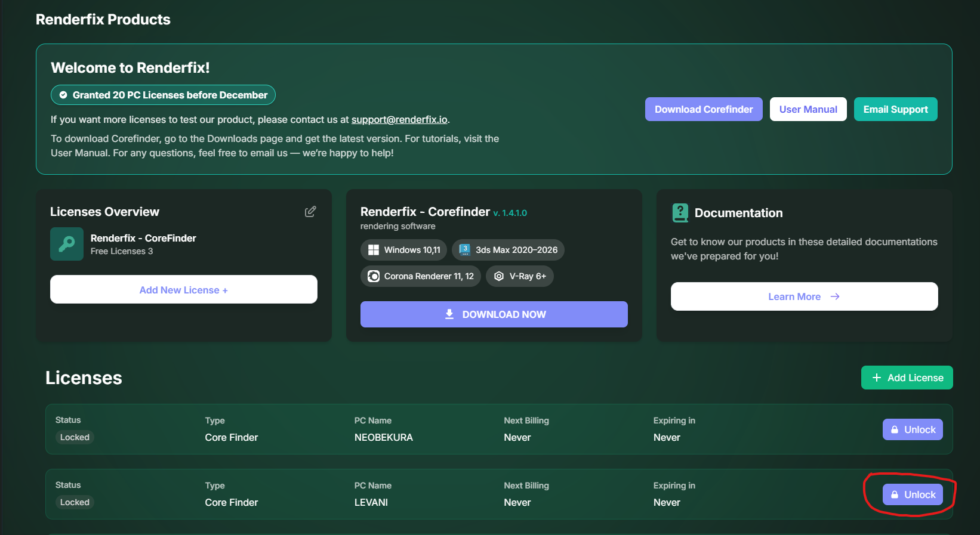Hit the DOWNLOAD NOW button
980x535 pixels.
point(494,314)
